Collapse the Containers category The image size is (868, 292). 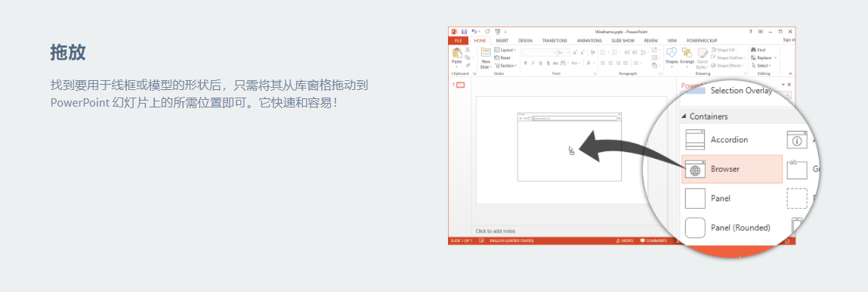pos(684,116)
